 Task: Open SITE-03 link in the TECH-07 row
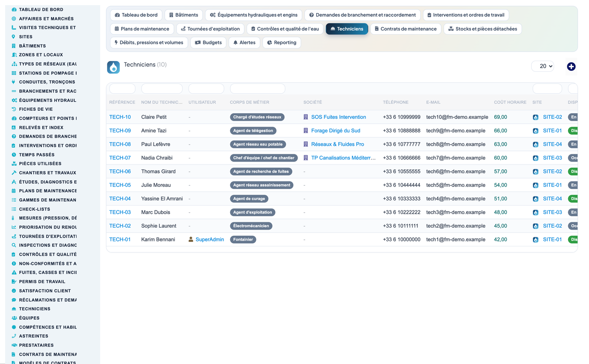tap(552, 158)
